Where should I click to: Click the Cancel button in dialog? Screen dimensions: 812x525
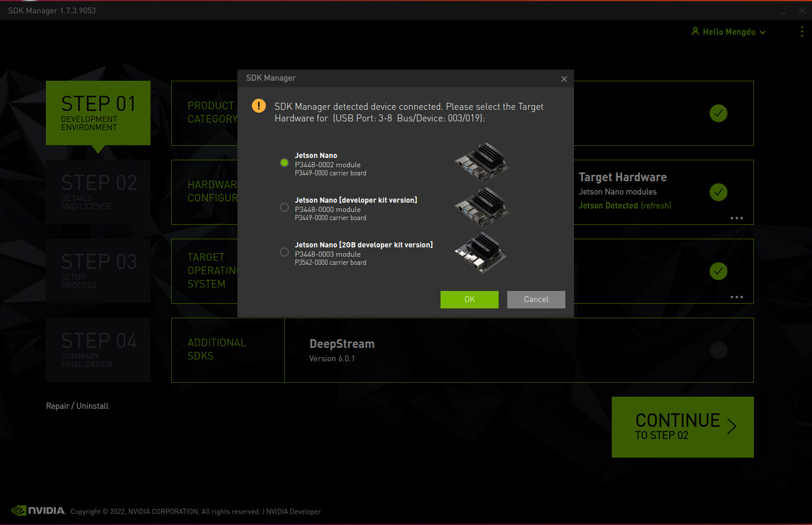click(536, 300)
